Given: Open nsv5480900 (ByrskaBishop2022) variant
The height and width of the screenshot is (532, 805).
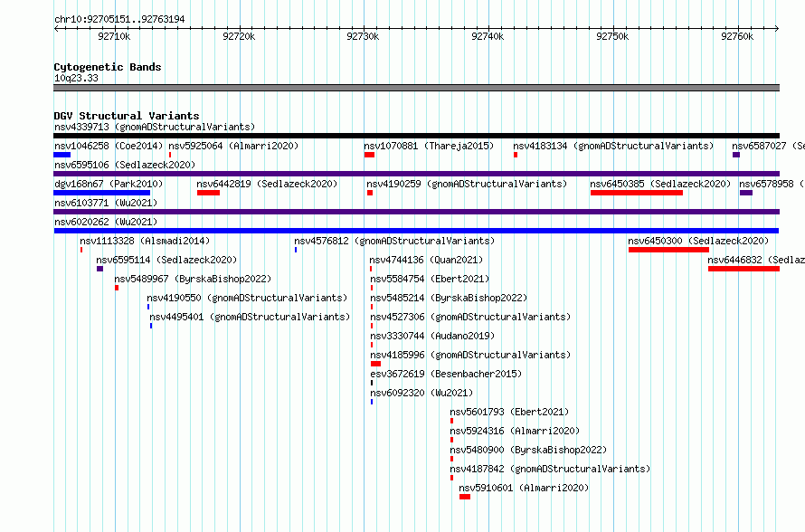Looking at the screenshot, I should click(528, 450).
